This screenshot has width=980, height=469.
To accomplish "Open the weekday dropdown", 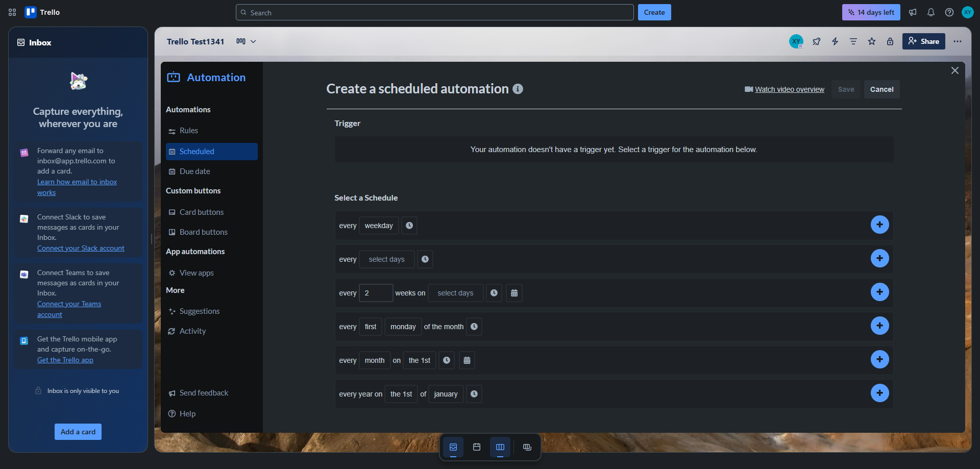I will pos(379,226).
